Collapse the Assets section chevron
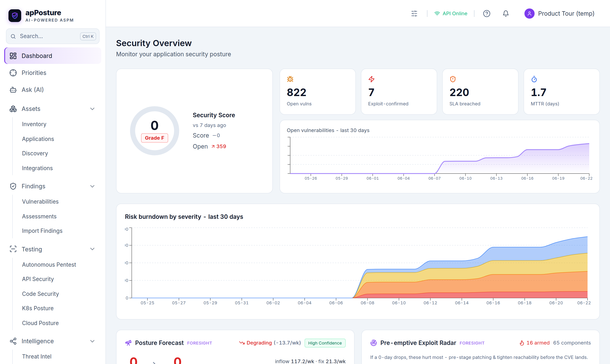 (92, 109)
